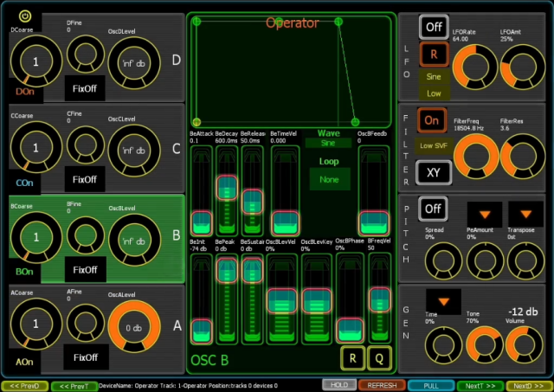Click the BCoarse knob

(x=35, y=237)
